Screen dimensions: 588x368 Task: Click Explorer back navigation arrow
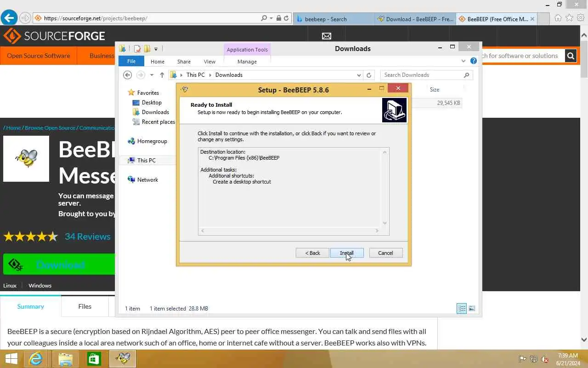[128, 75]
